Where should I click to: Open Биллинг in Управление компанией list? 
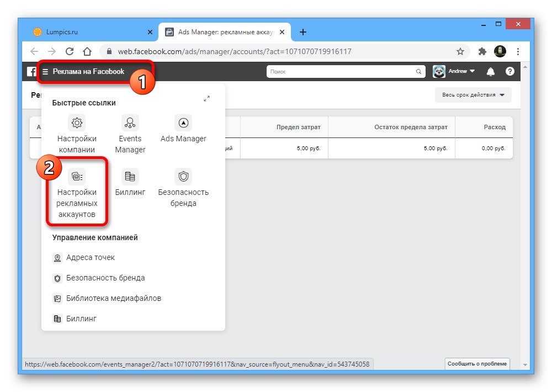coord(75,319)
